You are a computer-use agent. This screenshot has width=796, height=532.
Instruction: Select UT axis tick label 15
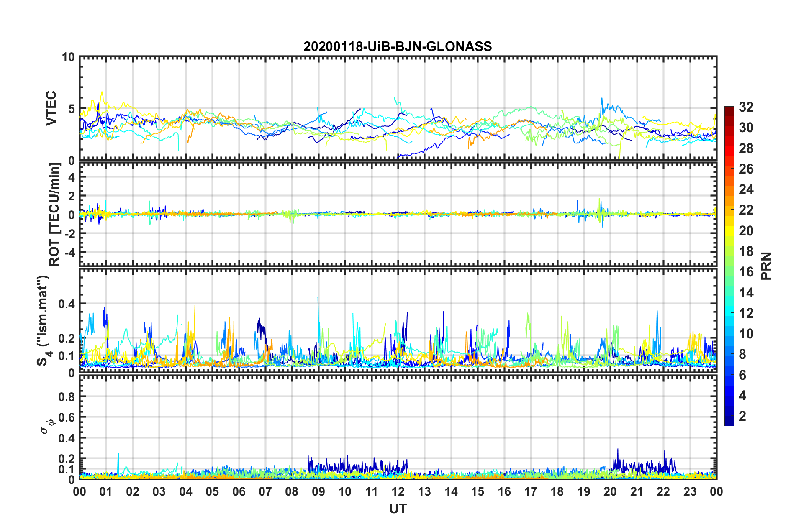click(478, 491)
